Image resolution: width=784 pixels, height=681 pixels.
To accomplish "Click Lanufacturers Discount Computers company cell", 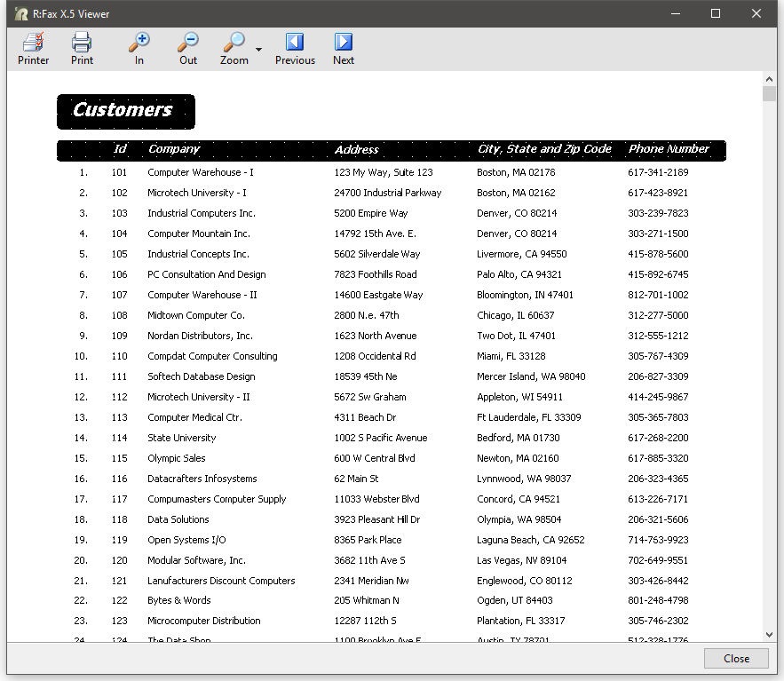I will (x=221, y=581).
